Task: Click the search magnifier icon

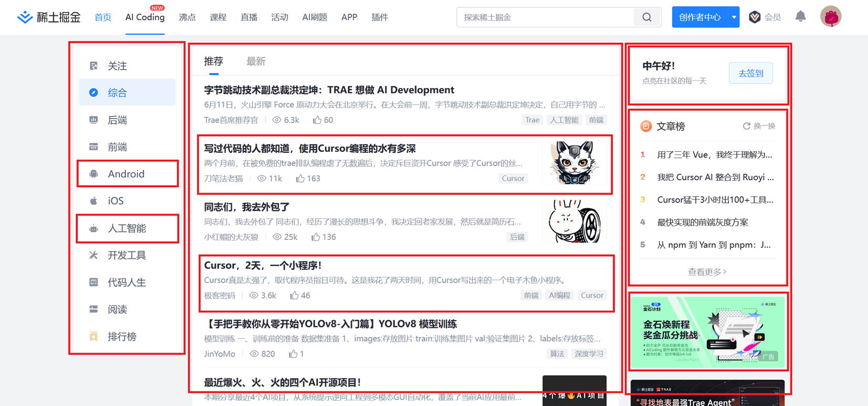Action: [x=647, y=17]
